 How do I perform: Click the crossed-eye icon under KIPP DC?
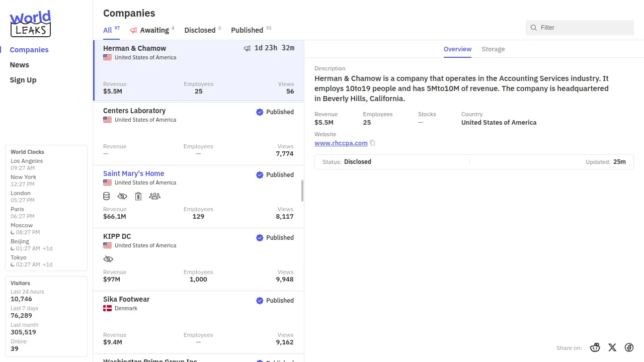108,259
